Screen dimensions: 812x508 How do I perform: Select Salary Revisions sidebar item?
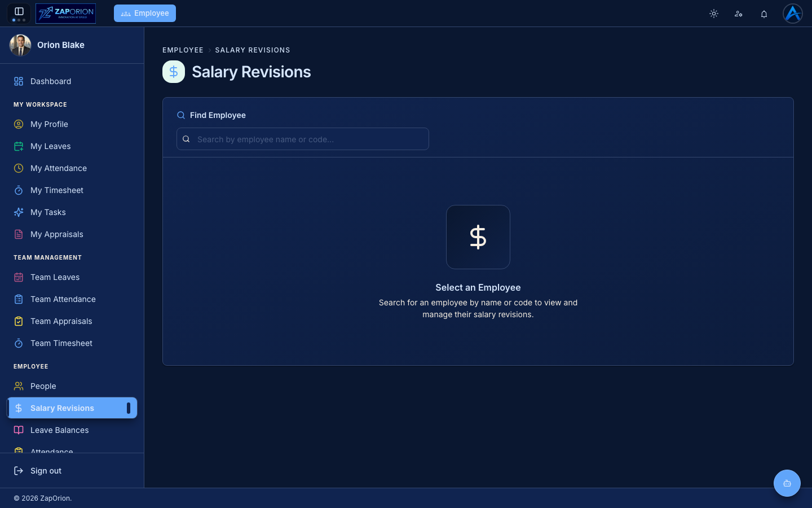coord(72,408)
